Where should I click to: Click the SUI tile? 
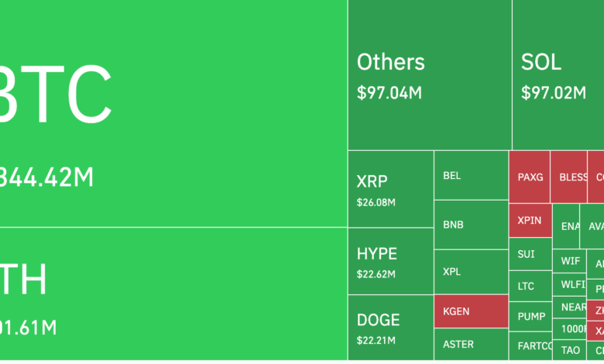(x=530, y=254)
